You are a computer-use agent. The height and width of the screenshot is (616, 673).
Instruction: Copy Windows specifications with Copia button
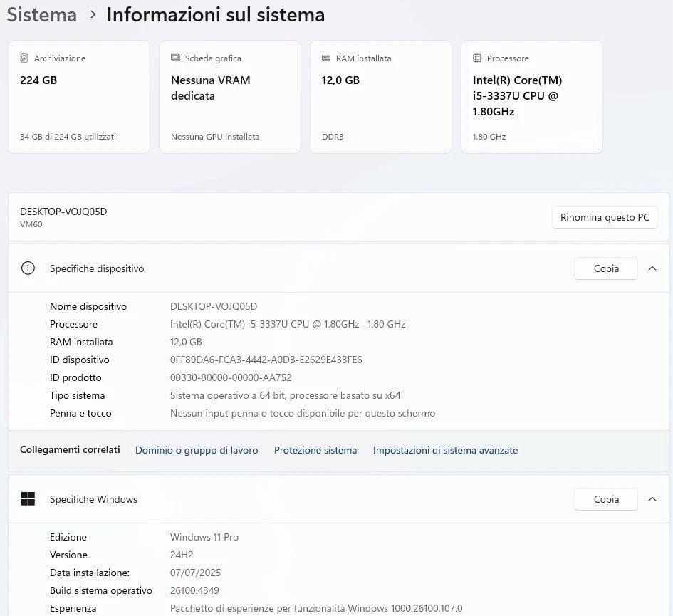pos(605,499)
